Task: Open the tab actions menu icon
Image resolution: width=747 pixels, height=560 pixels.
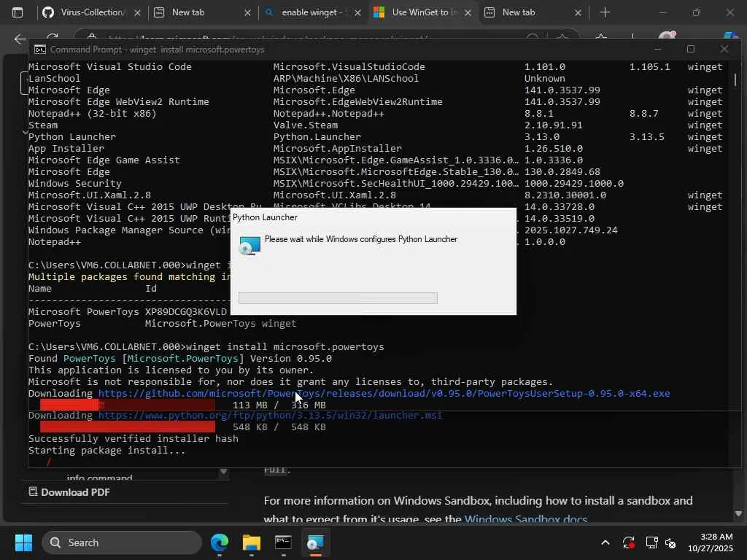Action: point(18,12)
